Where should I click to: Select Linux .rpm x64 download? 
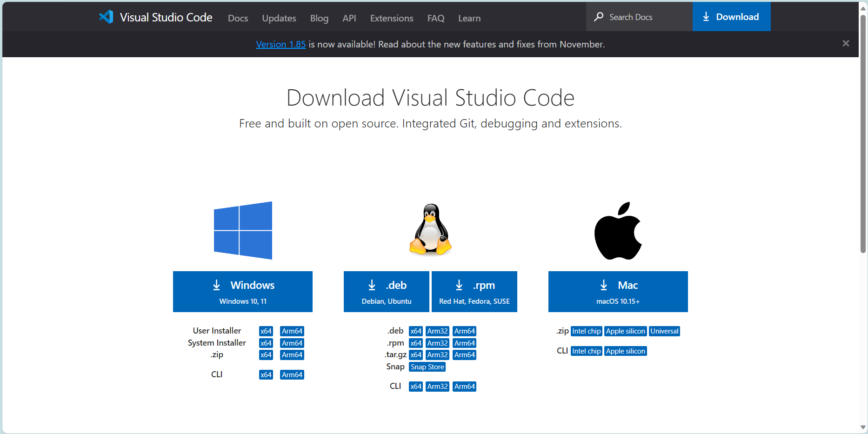coord(416,343)
